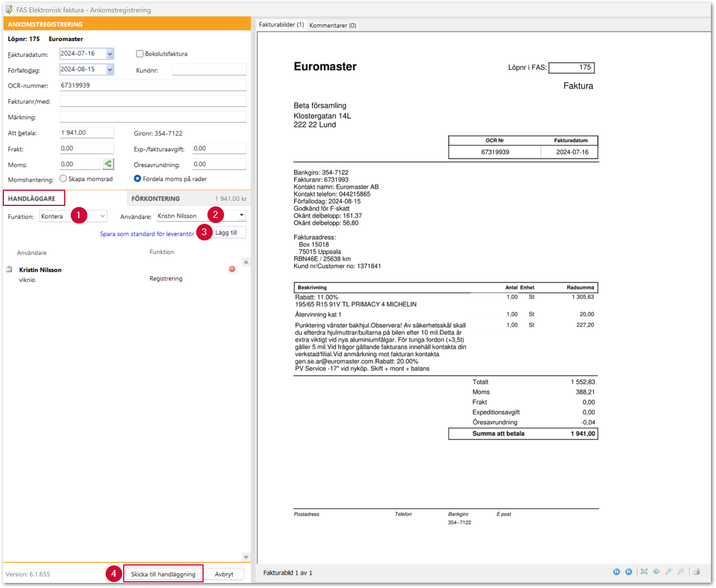716x588 pixels.
Task: Fit invoice image to window
Action: tap(644, 572)
